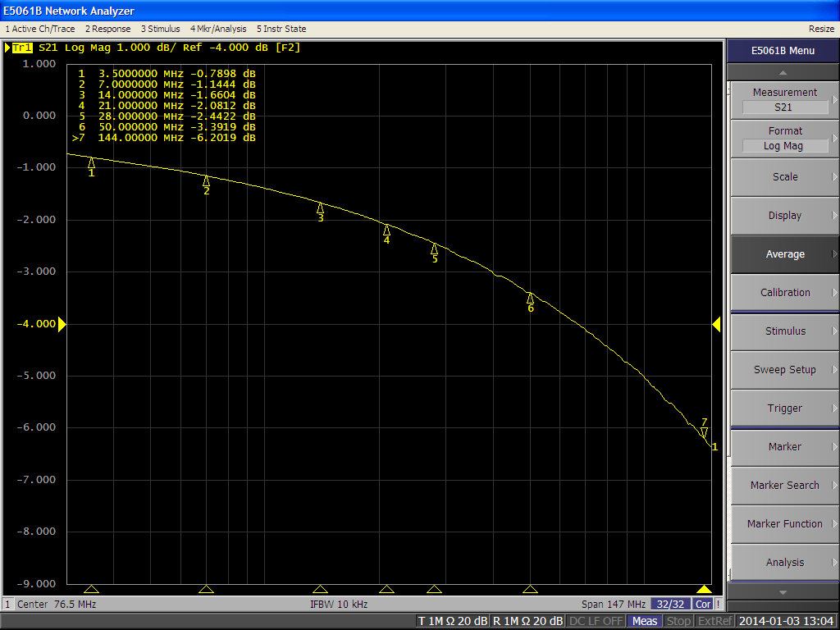
Task: Open the Format Log Mag softkey
Action: (x=785, y=139)
